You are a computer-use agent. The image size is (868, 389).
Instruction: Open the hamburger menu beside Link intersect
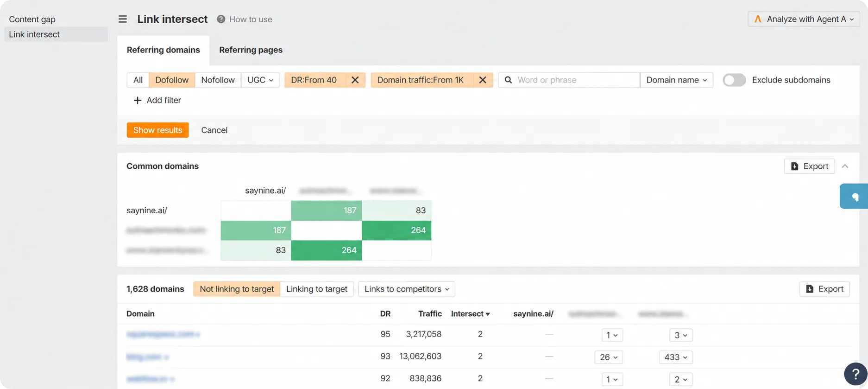[x=122, y=19]
